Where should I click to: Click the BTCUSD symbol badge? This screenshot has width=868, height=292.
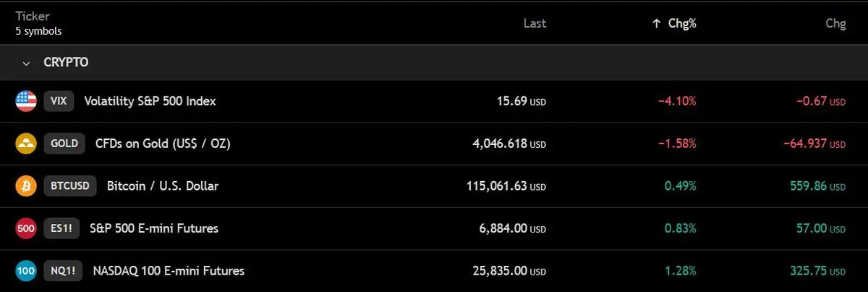(x=70, y=186)
